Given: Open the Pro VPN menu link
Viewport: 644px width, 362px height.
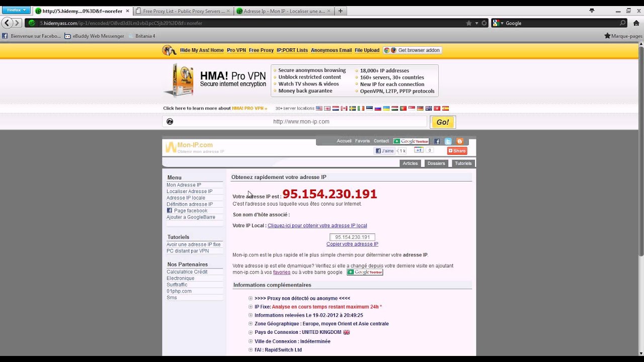Looking at the screenshot, I should pyautogui.click(x=236, y=50).
